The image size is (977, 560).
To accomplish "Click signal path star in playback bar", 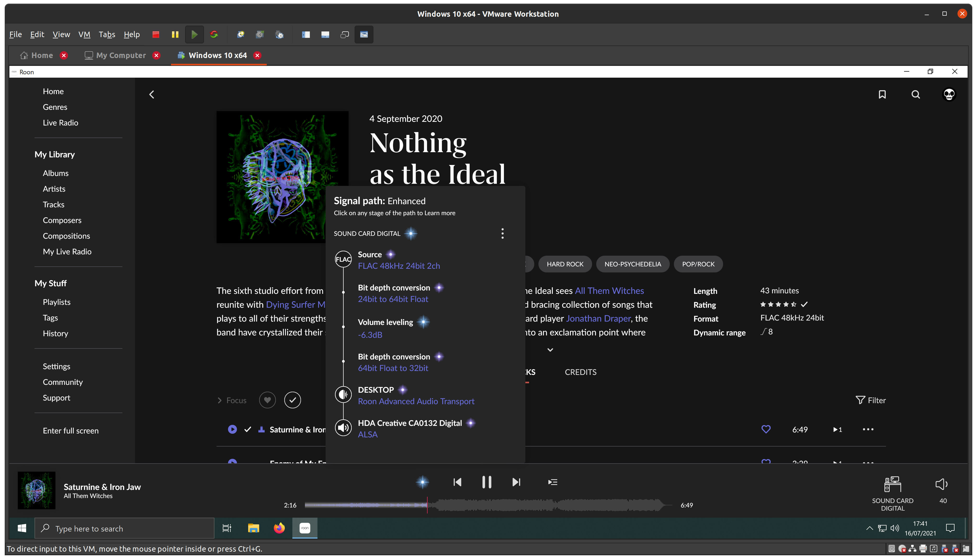I will pos(422,482).
